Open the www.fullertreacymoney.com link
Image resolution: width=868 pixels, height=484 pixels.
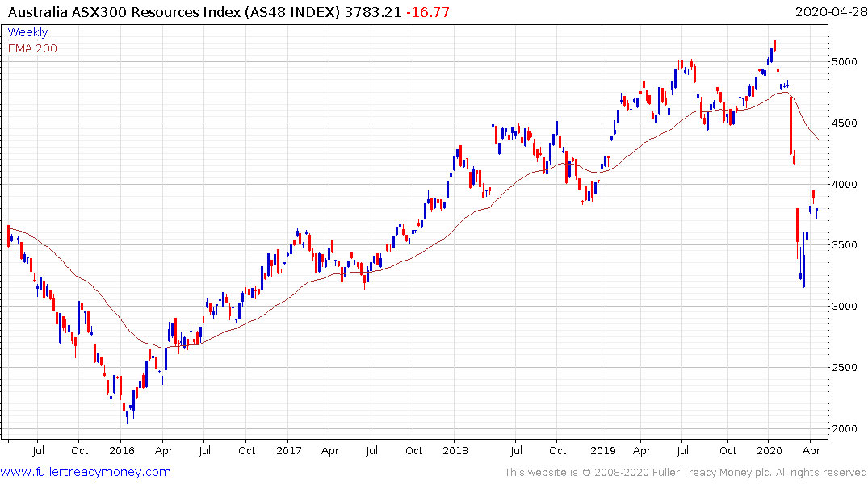(86, 472)
